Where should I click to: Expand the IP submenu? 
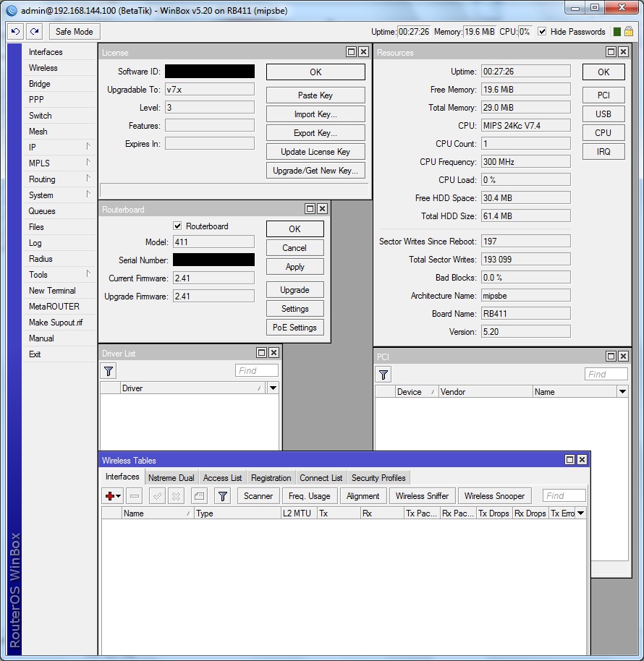click(88, 146)
